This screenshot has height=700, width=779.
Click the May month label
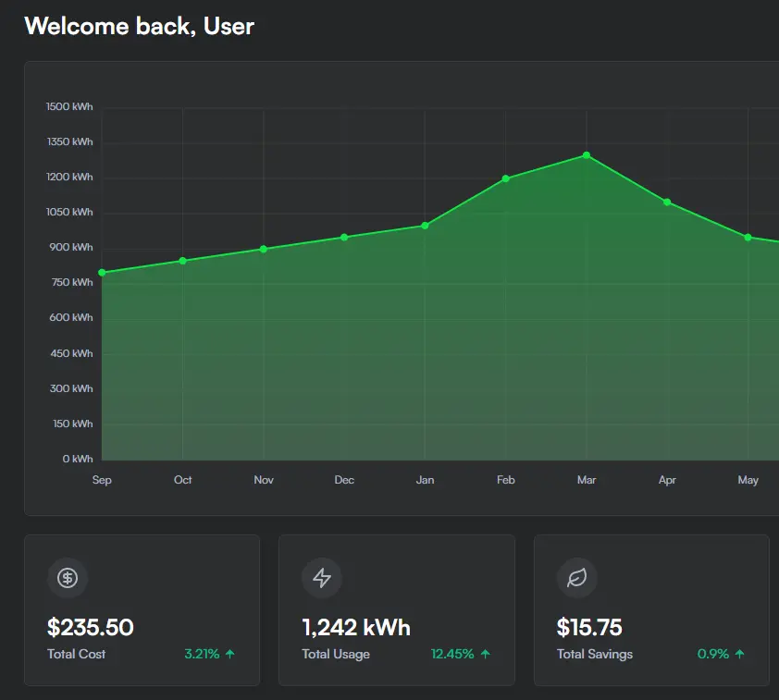748,480
